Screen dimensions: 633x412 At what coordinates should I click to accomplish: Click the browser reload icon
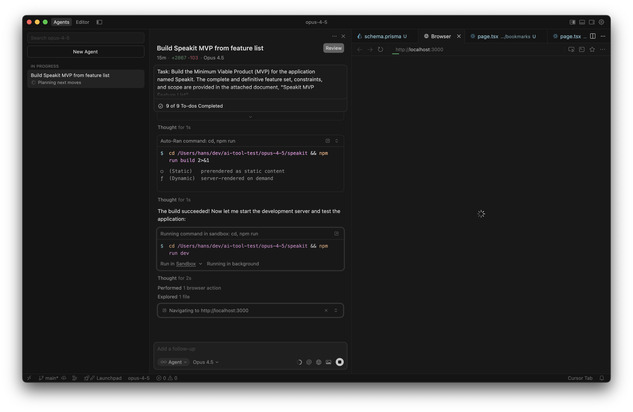(x=380, y=49)
